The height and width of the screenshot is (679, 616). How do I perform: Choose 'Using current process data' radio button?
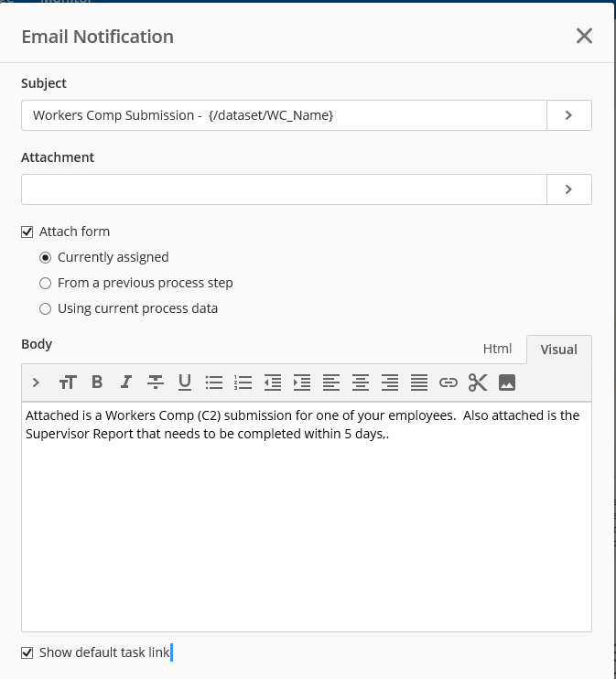pyautogui.click(x=46, y=308)
